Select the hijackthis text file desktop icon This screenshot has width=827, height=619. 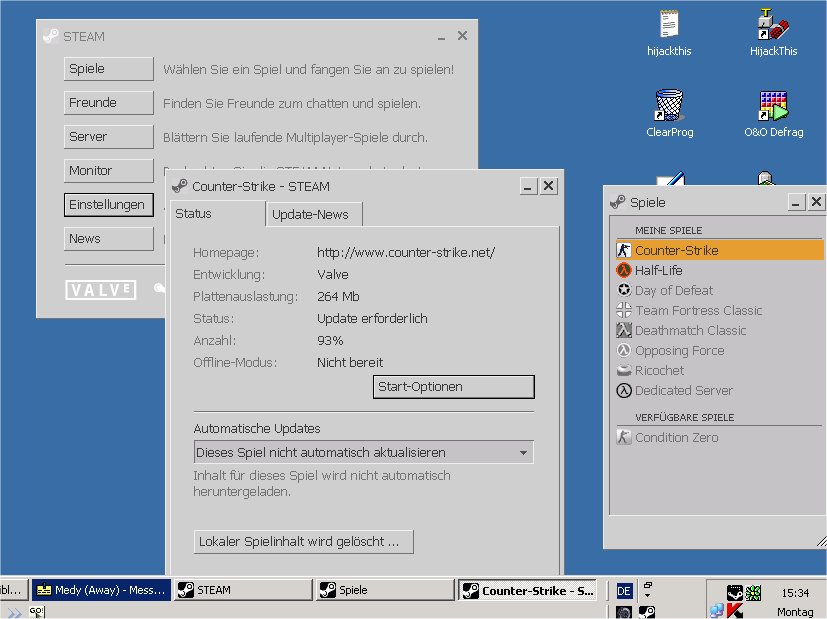pos(669,24)
